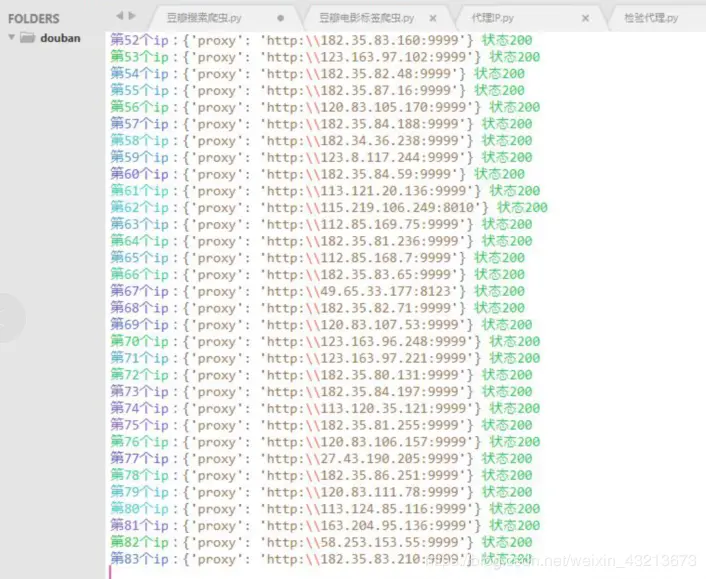Click the line starting 第70个ip
The height and width of the screenshot is (579, 706).
(x=325, y=341)
